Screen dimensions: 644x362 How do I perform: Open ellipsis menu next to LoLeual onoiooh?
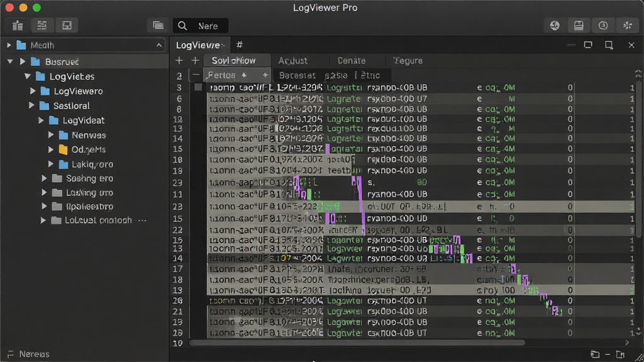tap(142, 221)
